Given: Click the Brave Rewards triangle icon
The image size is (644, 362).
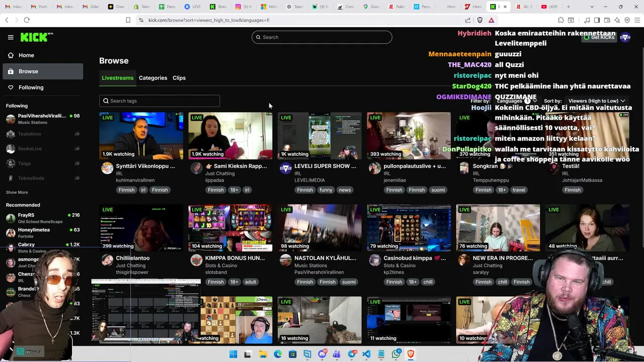Looking at the screenshot, I should coord(491,20).
